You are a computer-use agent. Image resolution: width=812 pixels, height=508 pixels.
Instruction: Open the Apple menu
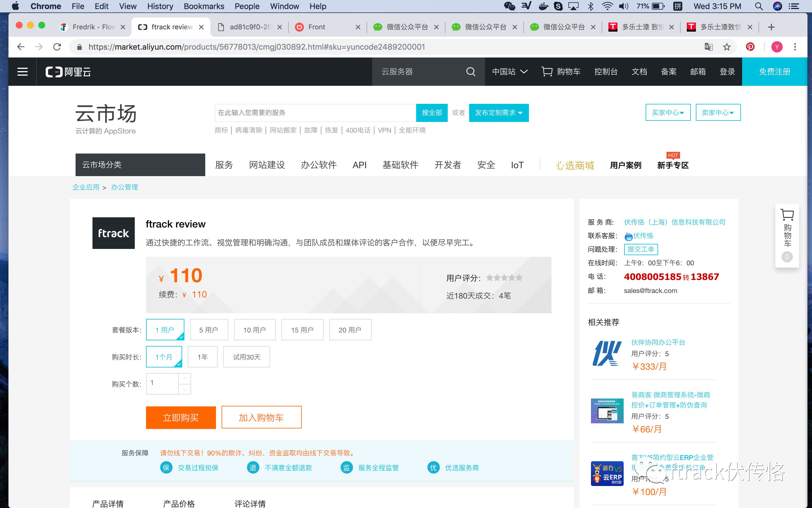tap(16, 6)
